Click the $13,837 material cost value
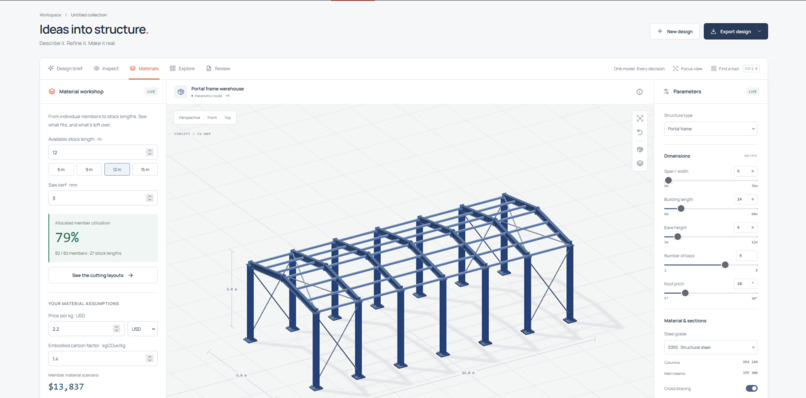This screenshot has height=398, width=806. pyautogui.click(x=66, y=387)
